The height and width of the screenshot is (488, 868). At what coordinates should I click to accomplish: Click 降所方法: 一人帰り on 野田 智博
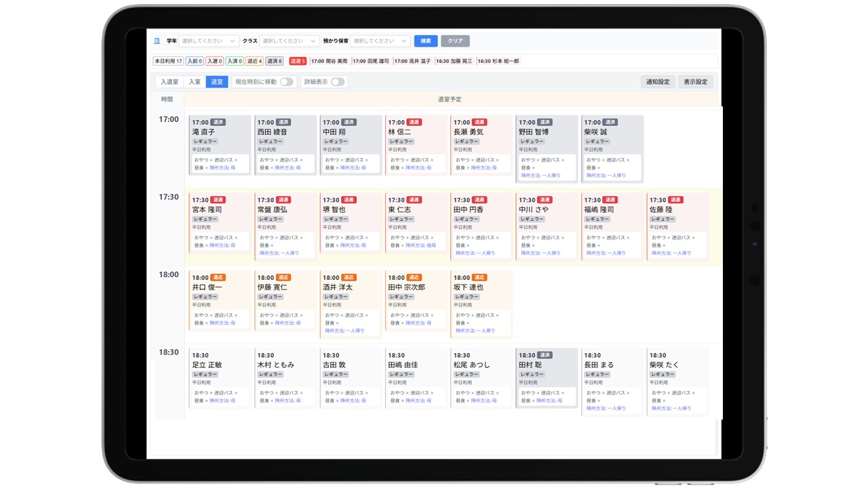tap(540, 176)
